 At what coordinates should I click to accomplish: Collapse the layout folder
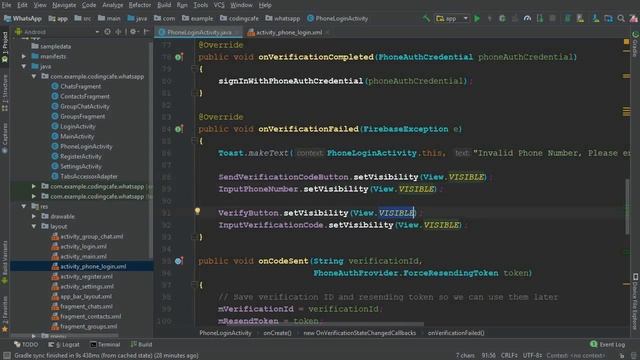coord(34,227)
